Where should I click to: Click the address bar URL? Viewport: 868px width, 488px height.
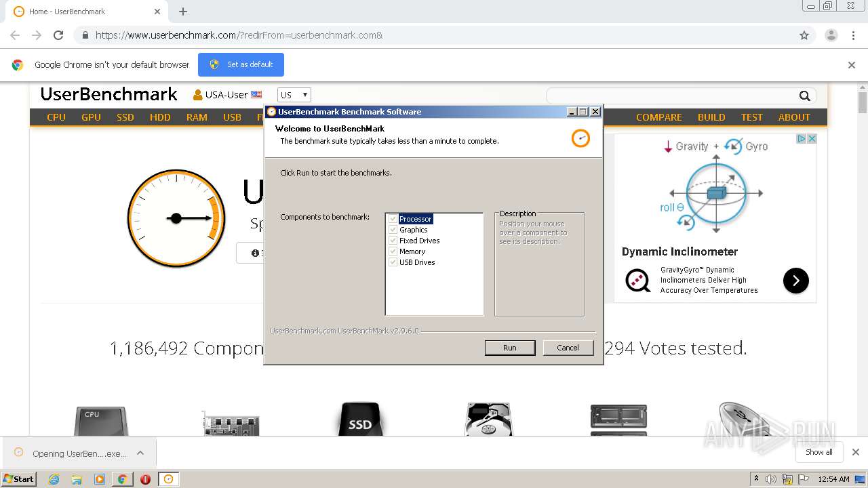click(239, 35)
